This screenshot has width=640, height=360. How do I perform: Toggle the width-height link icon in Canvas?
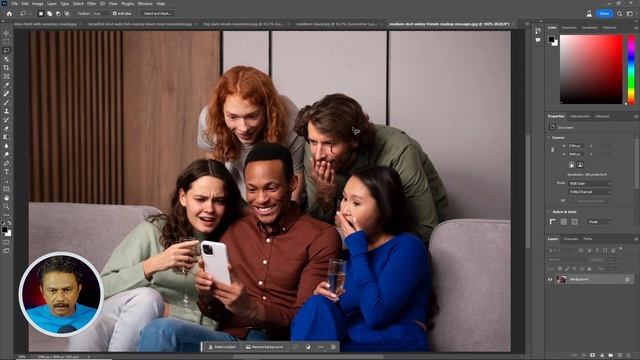[x=552, y=150]
